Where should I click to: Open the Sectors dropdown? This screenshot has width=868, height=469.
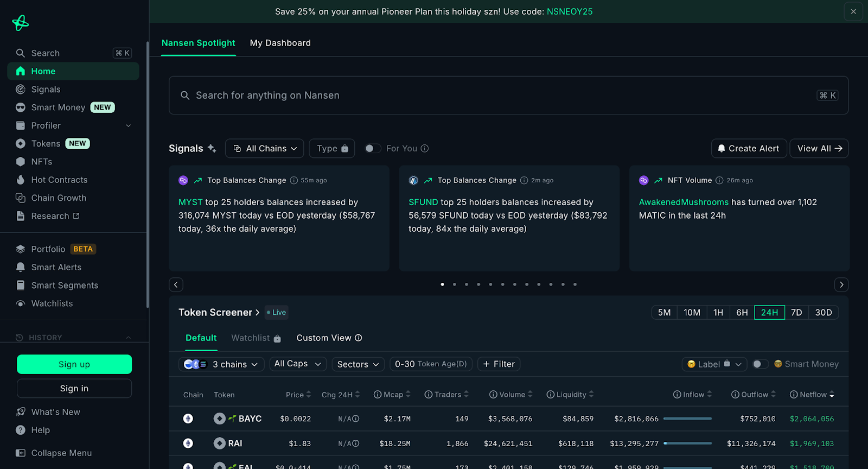pos(358,364)
